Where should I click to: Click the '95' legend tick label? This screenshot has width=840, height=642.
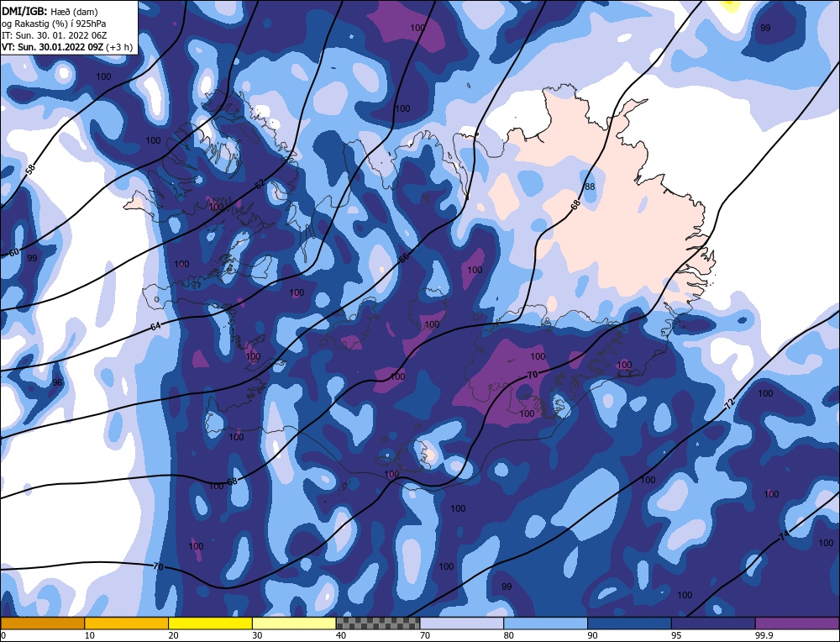pyautogui.click(x=676, y=635)
